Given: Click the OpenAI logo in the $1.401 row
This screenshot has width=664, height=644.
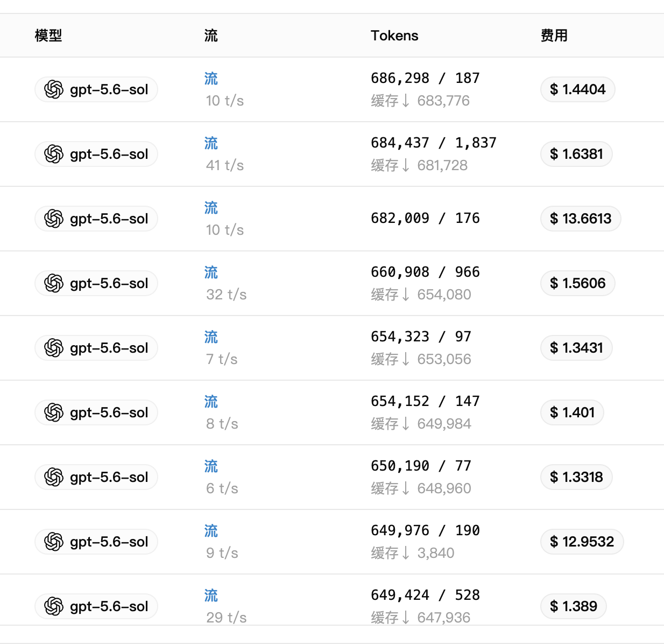Looking at the screenshot, I should [x=54, y=412].
